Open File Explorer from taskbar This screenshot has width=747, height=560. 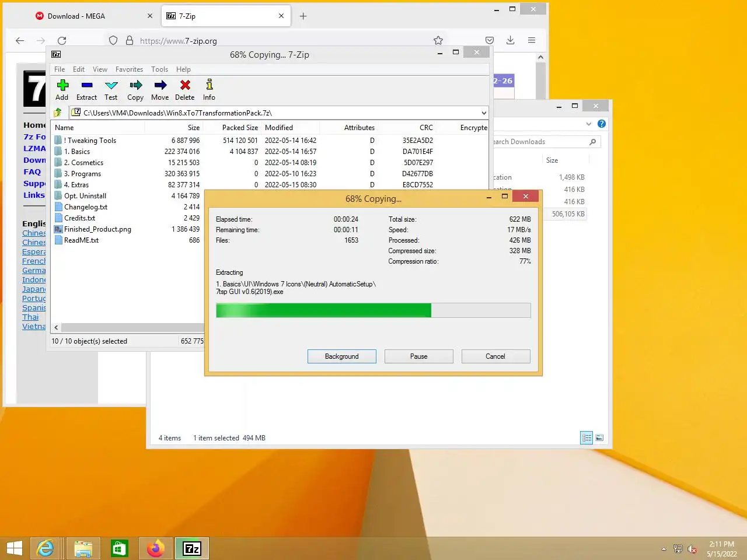[x=83, y=548]
